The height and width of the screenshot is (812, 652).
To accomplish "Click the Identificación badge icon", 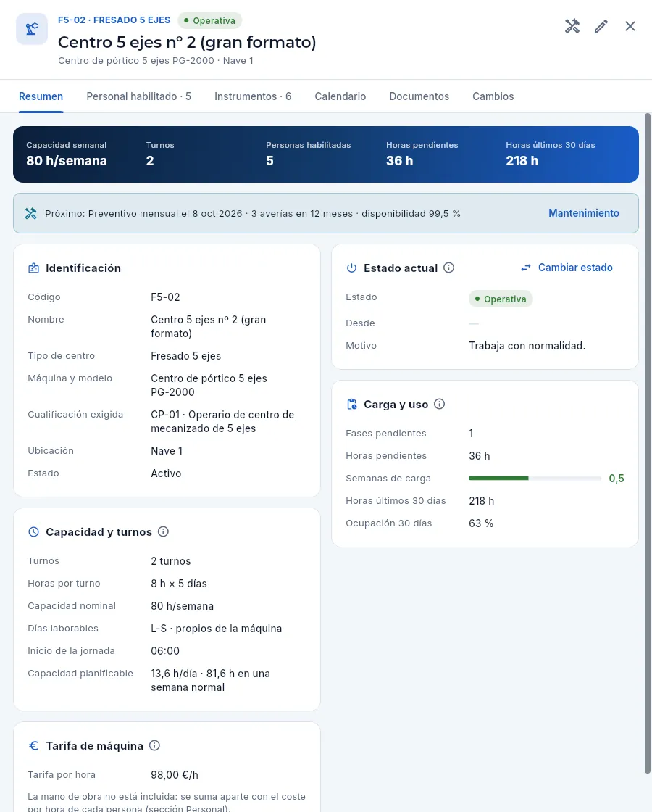I will (x=33, y=268).
